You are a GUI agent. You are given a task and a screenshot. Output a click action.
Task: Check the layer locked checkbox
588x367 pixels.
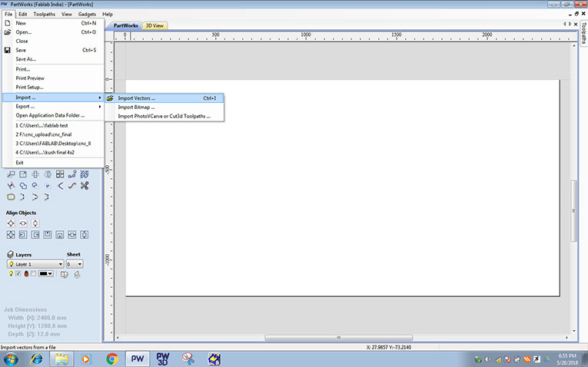(x=33, y=274)
